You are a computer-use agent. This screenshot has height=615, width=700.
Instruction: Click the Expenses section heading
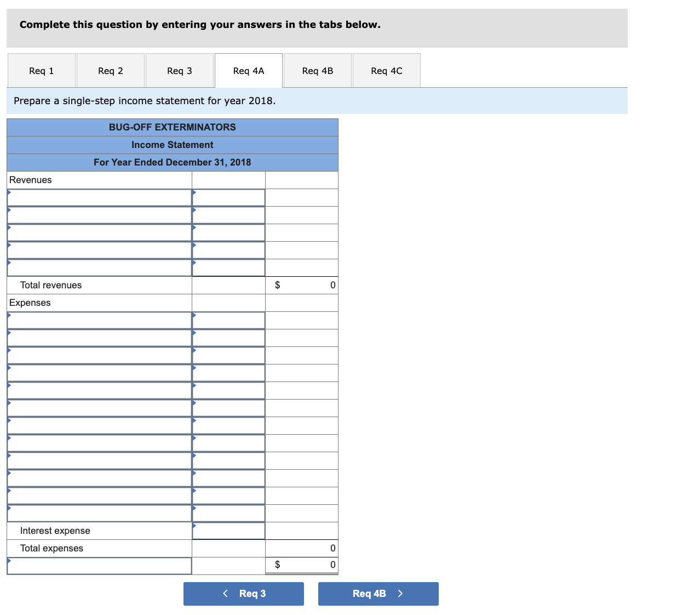click(30, 303)
